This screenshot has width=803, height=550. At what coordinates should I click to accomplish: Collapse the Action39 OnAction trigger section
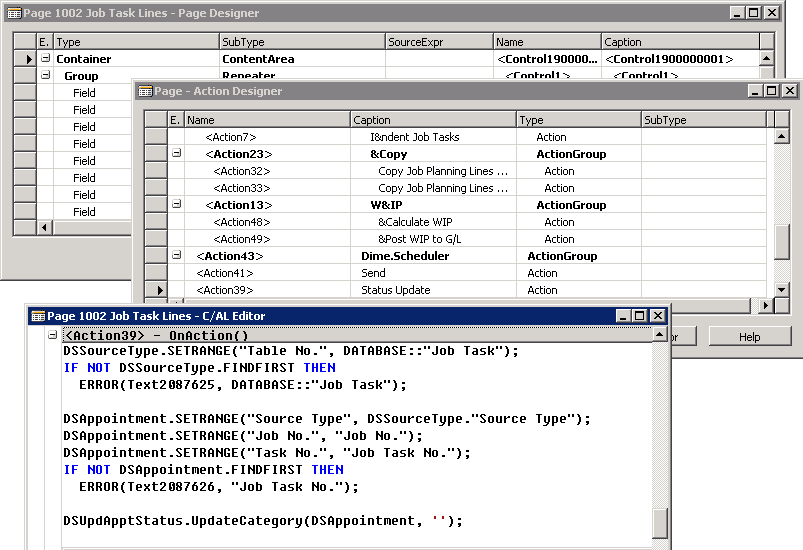pos(52,335)
